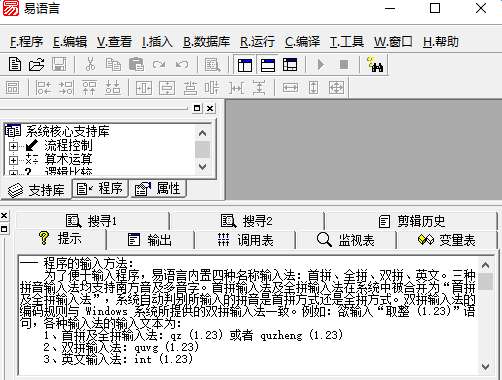The width and height of the screenshot is (502, 380).
Task: Open the T.工具 menu
Action: pyautogui.click(x=347, y=42)
